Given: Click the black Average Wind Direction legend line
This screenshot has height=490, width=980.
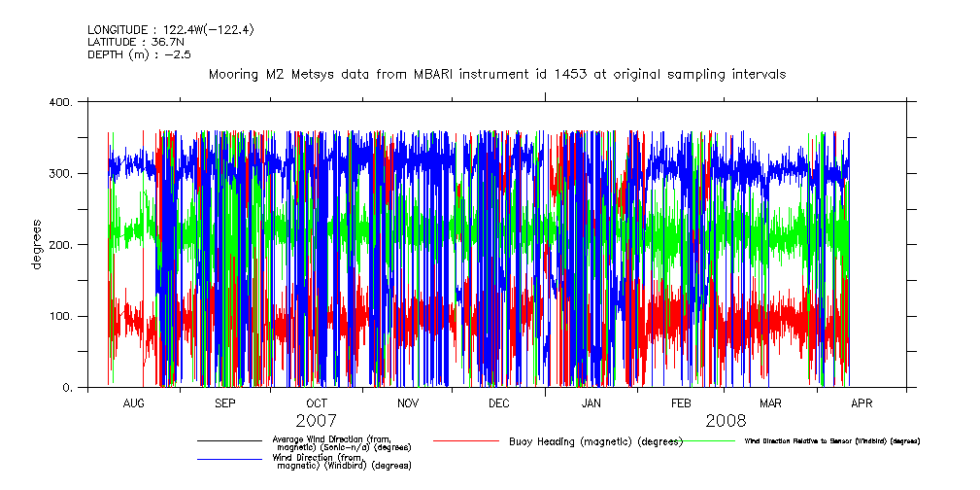Looking at the screenshot, I should [x=229, y=441].
